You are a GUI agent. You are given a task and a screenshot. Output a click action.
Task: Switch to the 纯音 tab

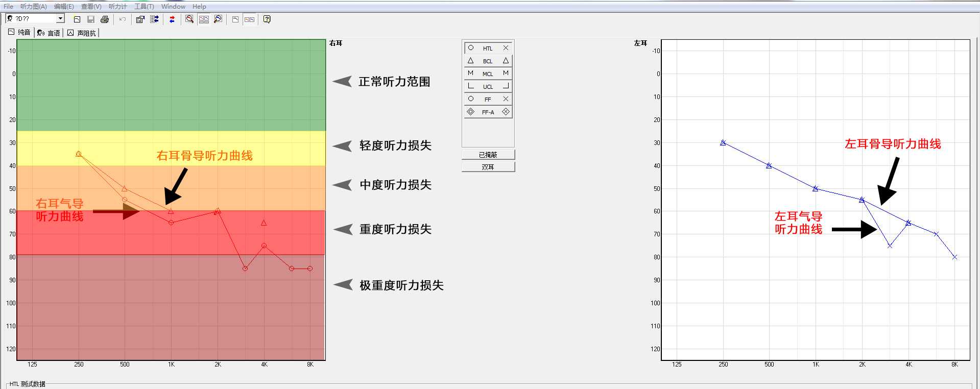coord(19,32)
